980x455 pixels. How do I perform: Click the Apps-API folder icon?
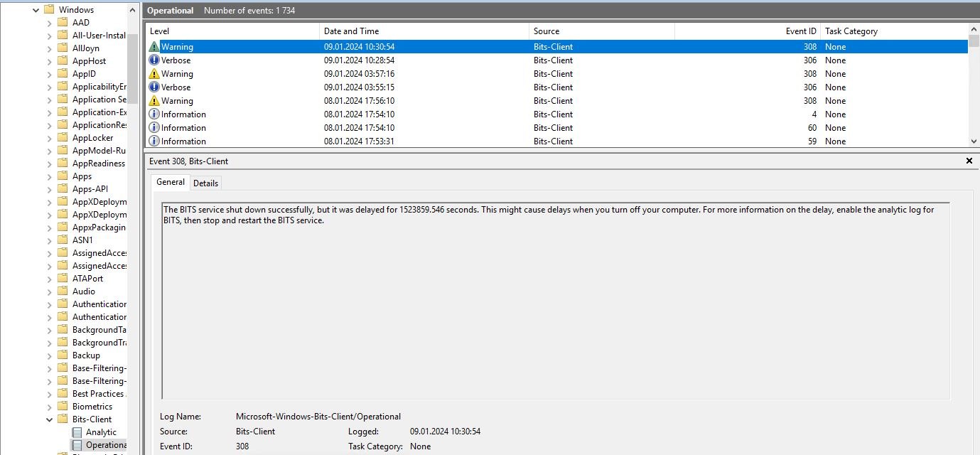[x=63, y=189]
